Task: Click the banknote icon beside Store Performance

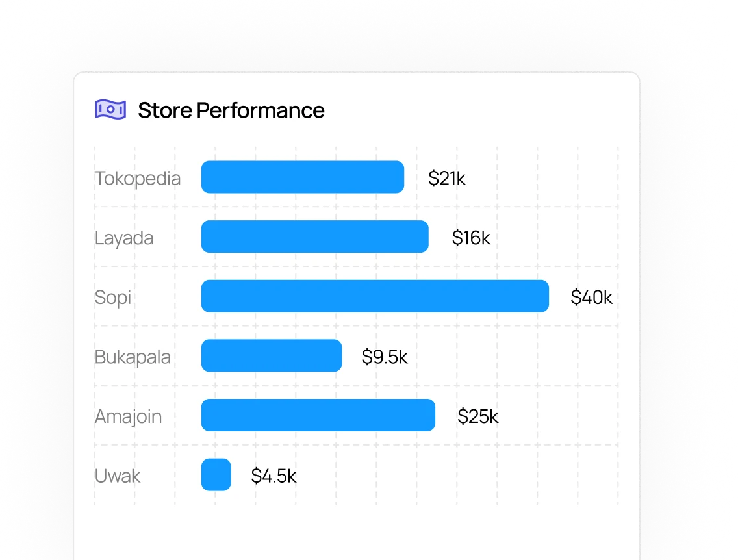Action: click(x=110, y=110)
